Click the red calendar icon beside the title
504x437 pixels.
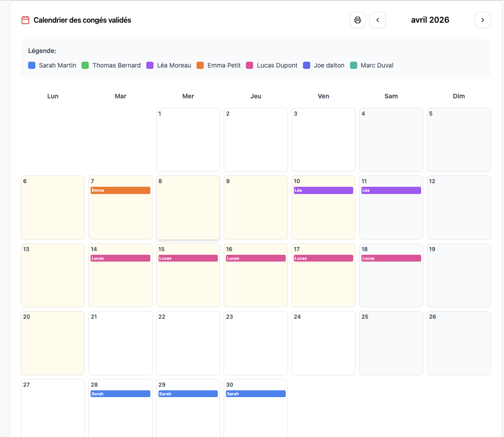25,20
